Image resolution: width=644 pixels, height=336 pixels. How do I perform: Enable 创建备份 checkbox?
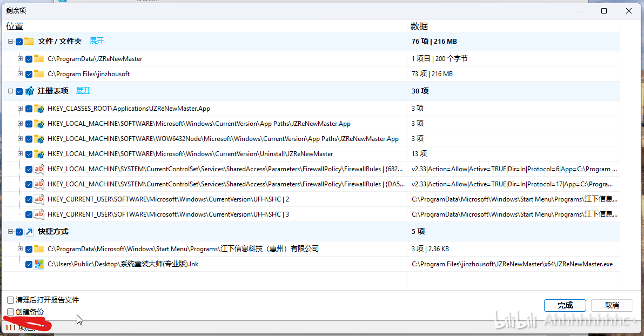pos(11,312)
